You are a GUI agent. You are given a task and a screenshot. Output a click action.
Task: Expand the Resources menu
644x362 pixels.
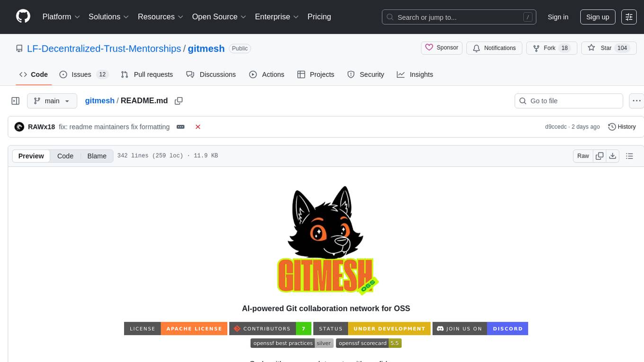[x=161, y=17]
